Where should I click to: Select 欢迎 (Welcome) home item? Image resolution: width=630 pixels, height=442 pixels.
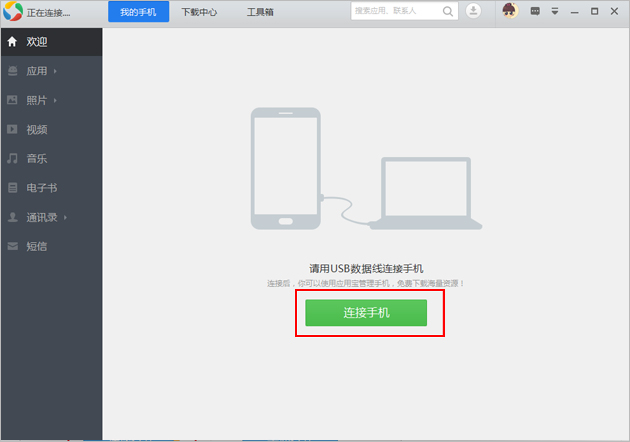click(36, 42)
